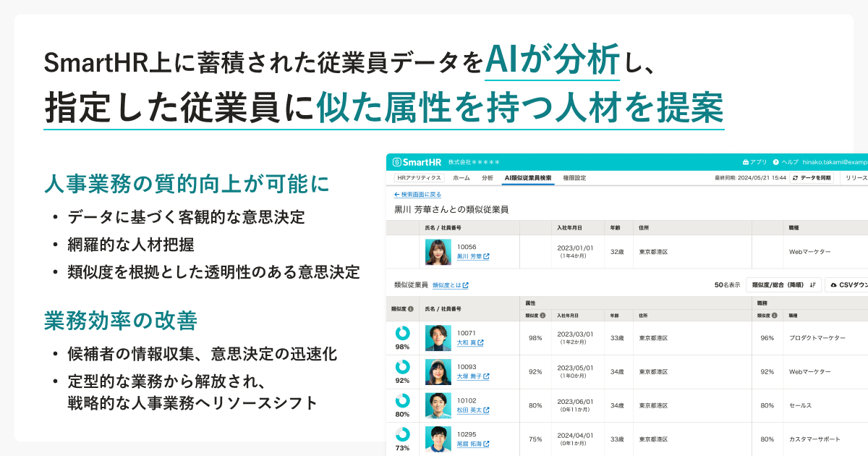Click the アプリ briefcase icon in the header
The image size is (868, 456).
744,162
